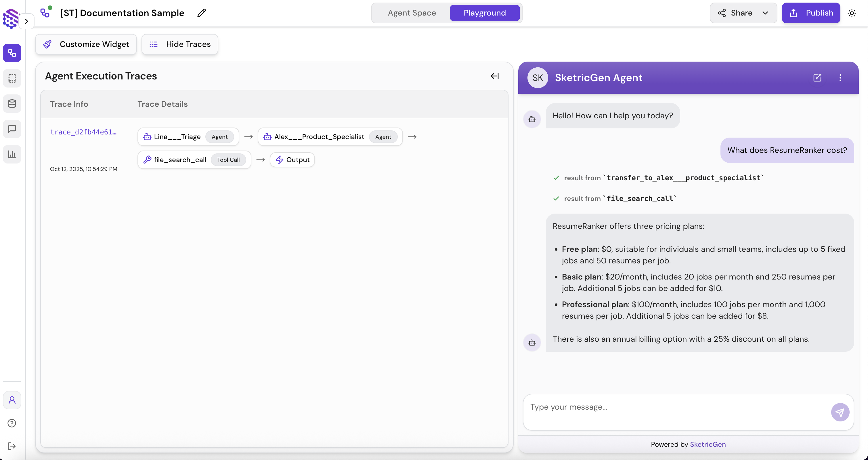Toggle Hide Traces button
Image resolution: width=868 pixels, height=460 pixels.
[x=179, y=44]
